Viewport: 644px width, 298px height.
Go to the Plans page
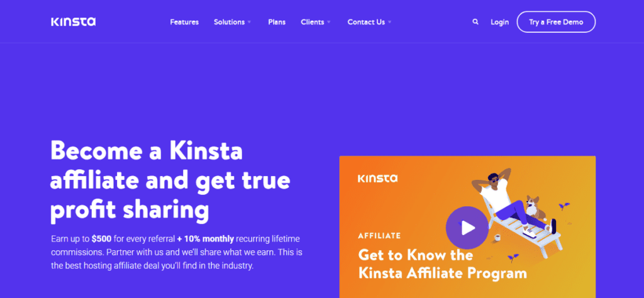click(277, 22)
